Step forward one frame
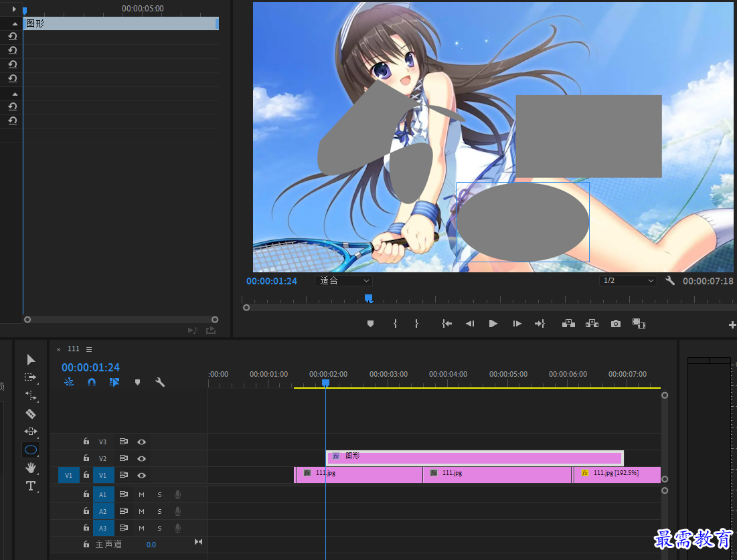The height and width of the screenshot is (560, 737). coord(517,324)
